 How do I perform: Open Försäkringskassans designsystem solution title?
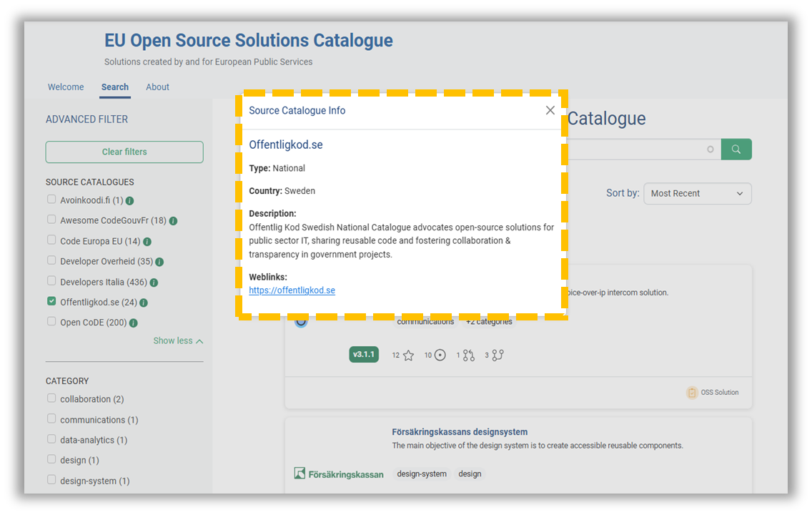[x=460, y=431]
